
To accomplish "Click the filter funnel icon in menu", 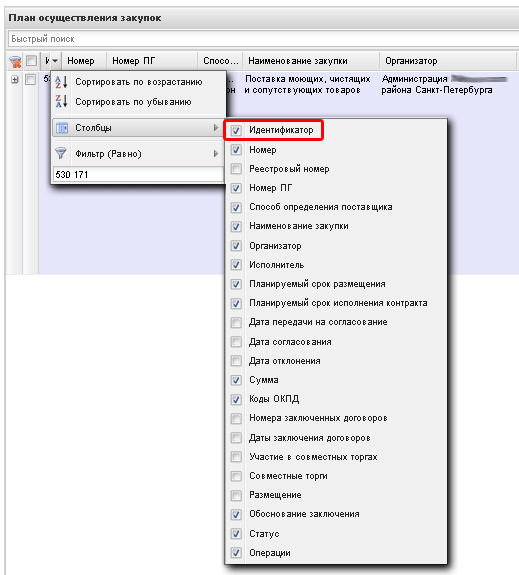I will (x=61, y=153).
